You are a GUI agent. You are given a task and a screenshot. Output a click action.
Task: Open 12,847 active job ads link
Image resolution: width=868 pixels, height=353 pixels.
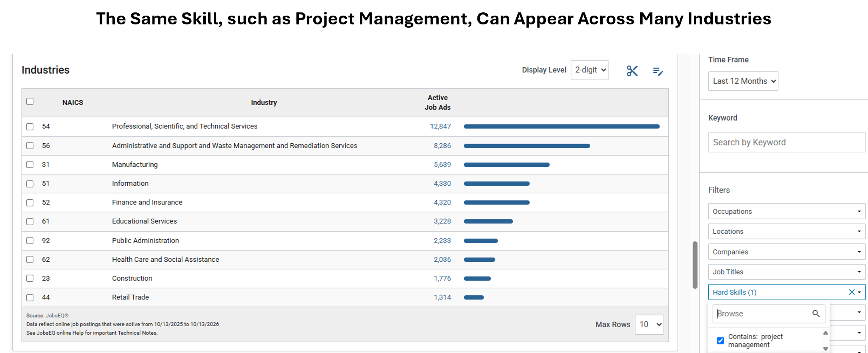[x=440, y=126]
